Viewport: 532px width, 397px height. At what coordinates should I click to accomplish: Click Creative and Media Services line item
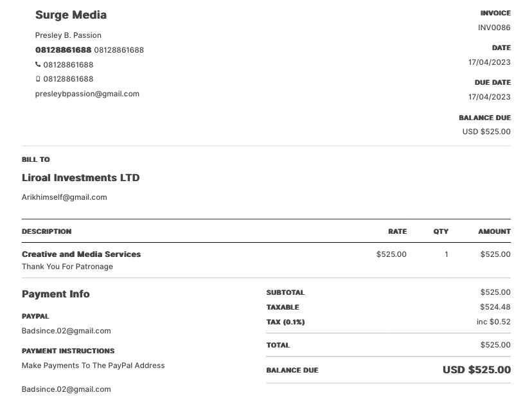point(81,254)
